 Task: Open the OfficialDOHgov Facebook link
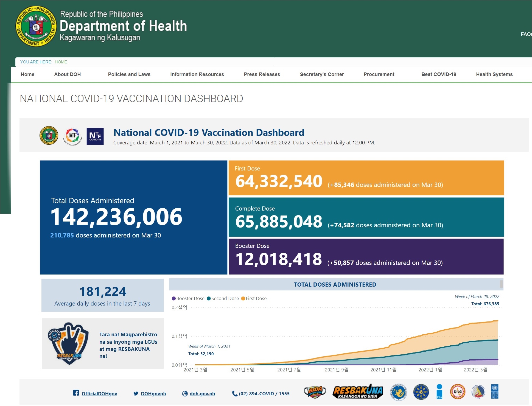click(99, 394)
